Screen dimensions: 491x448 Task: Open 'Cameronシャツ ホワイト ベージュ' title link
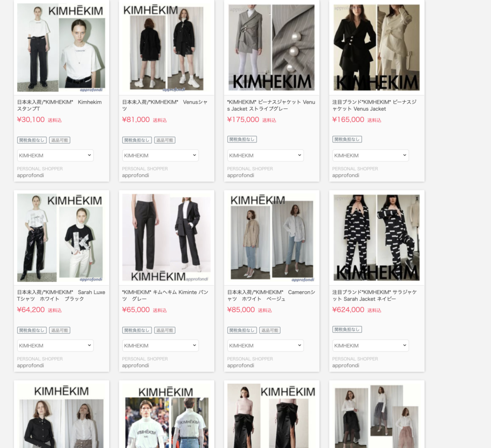point(271,295)
